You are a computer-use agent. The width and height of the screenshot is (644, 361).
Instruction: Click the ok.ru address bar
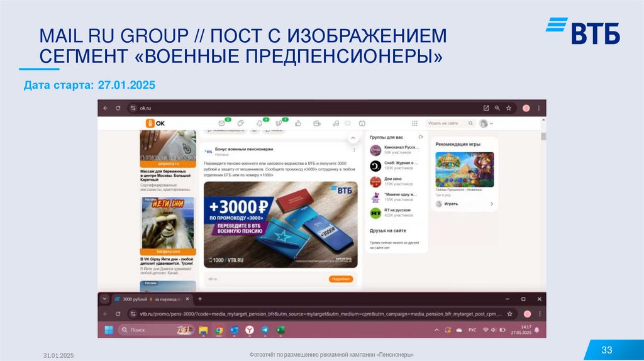(304, 108)
